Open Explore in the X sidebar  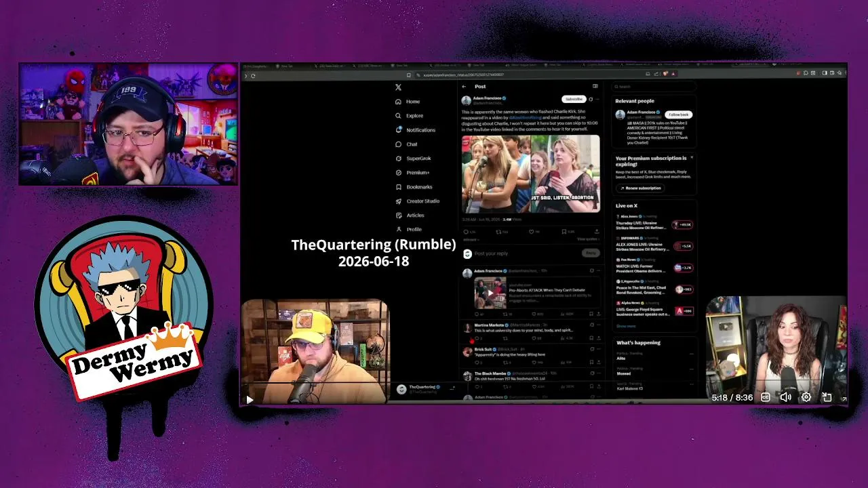tap(409, 116)
